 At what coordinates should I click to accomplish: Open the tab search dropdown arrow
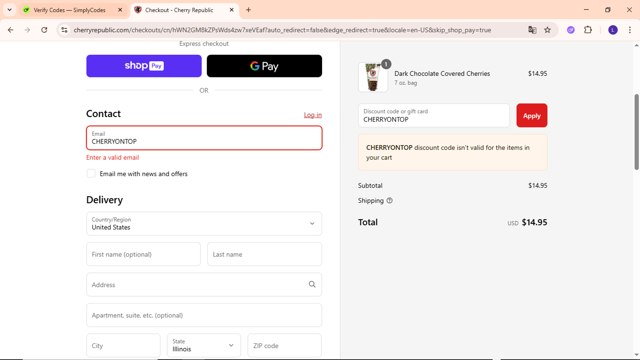coord(9,10)
